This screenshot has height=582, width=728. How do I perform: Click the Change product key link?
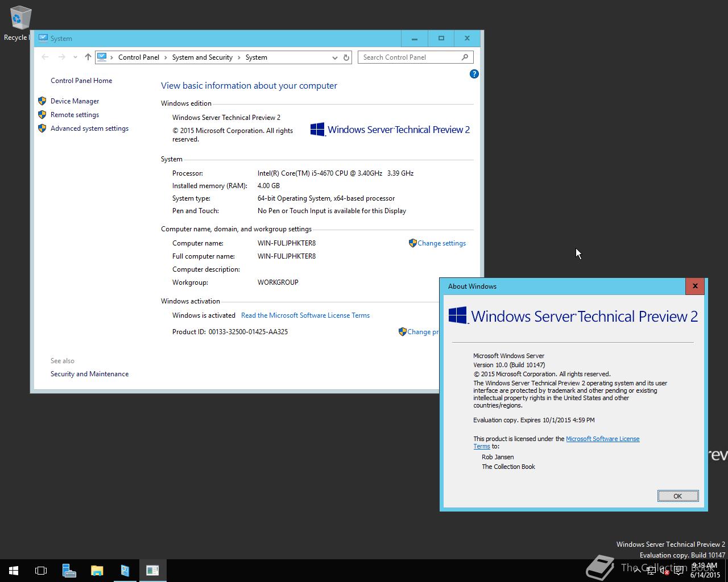click(x=423, y=332)
